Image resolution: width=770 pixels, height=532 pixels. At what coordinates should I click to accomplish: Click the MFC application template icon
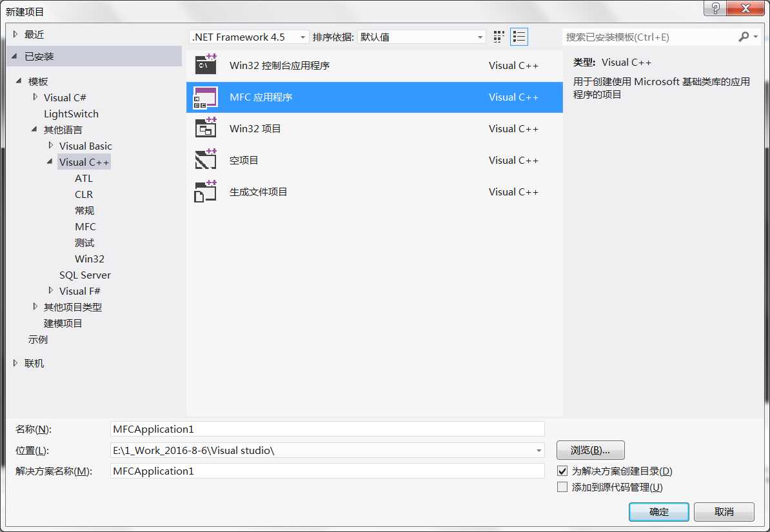click(x=206, y=97)
